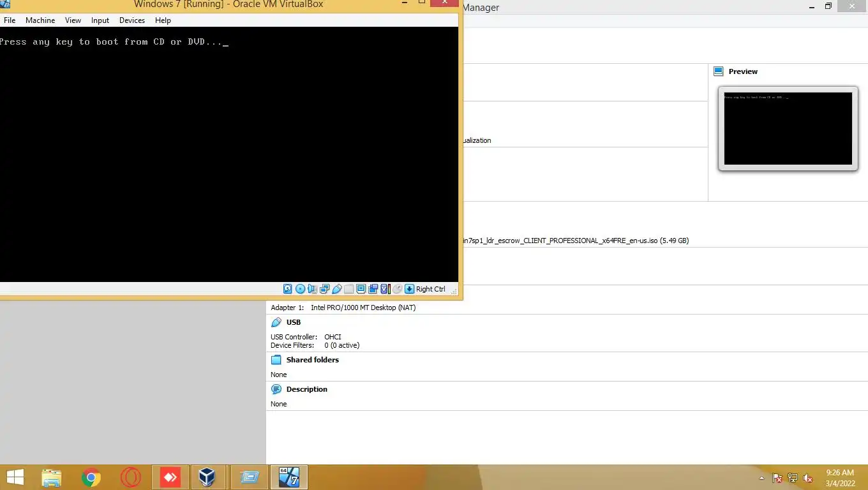The image size is (868, 490).
Task: Launch Google Chrome from the taskbar
Action: click(91, 477)
